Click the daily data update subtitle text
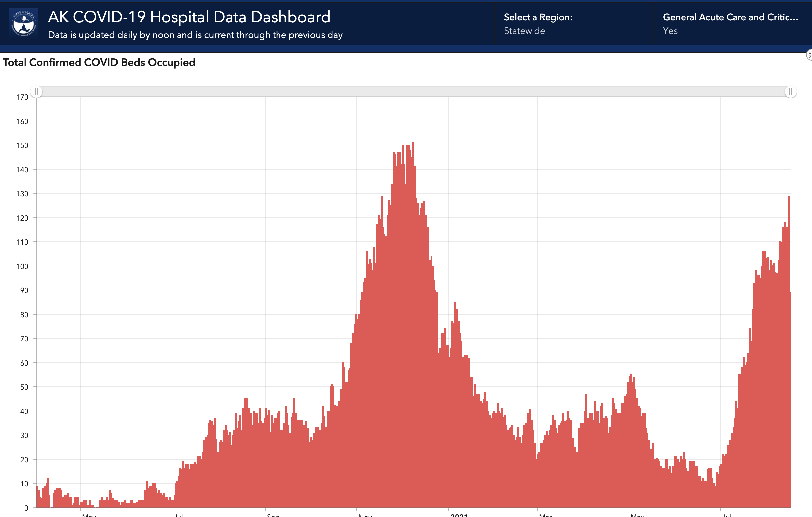This screenshot has width=812, height=517. [195, 35]
